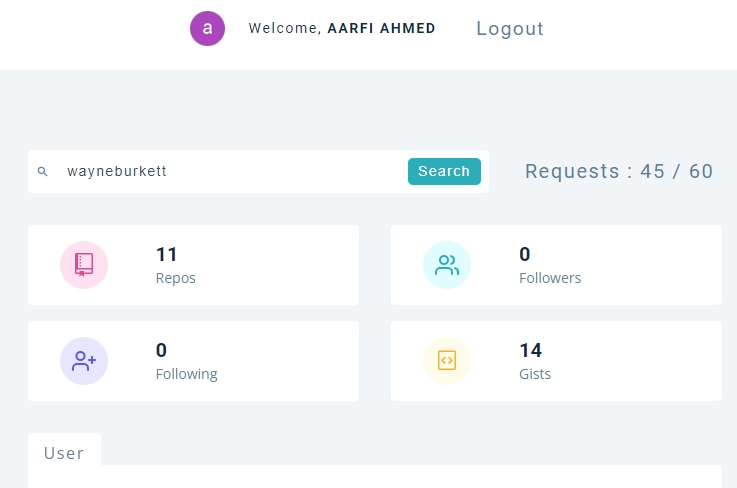Click the teal Followers people icon
Image resolution: width=737 pixels, height=488 pixels.
447,265
